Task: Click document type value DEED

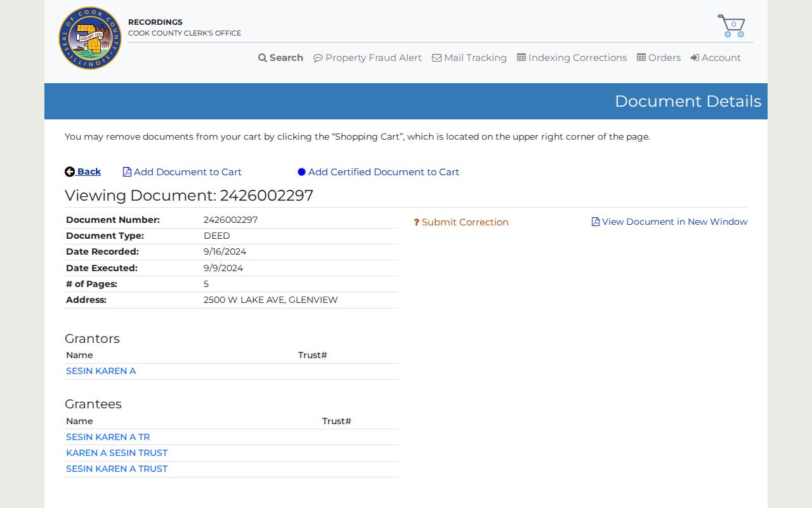Action: (217, 236)
